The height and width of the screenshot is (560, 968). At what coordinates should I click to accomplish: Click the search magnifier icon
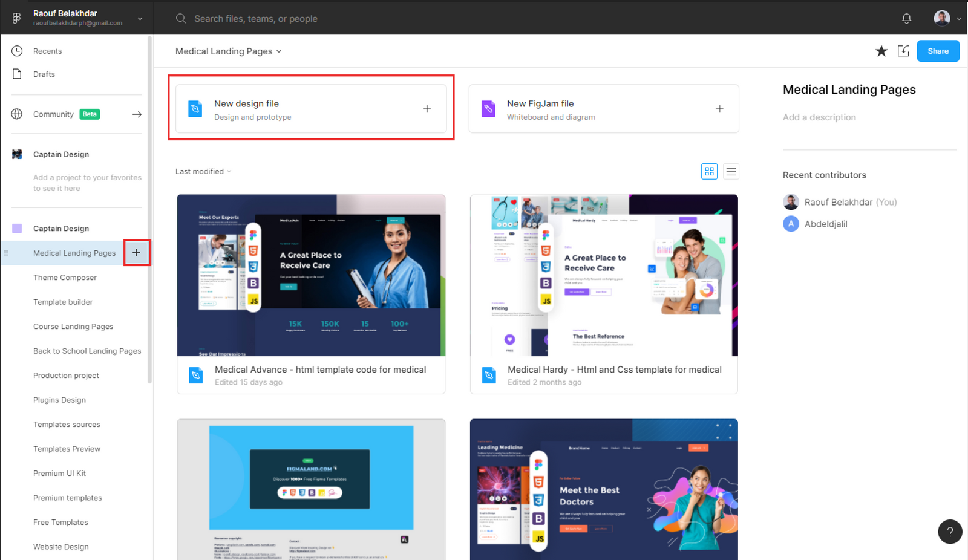pyautogui.click(x=180, y=18)
